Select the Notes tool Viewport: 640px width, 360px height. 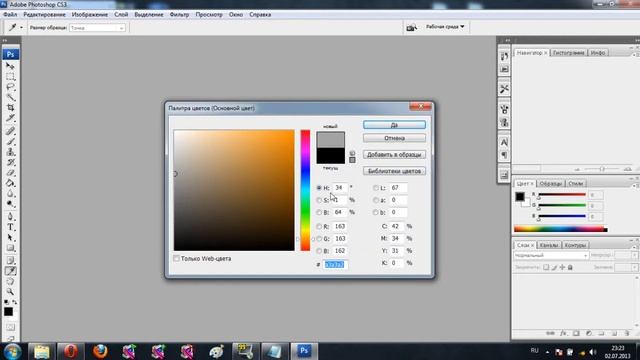[x=10, y=260]
